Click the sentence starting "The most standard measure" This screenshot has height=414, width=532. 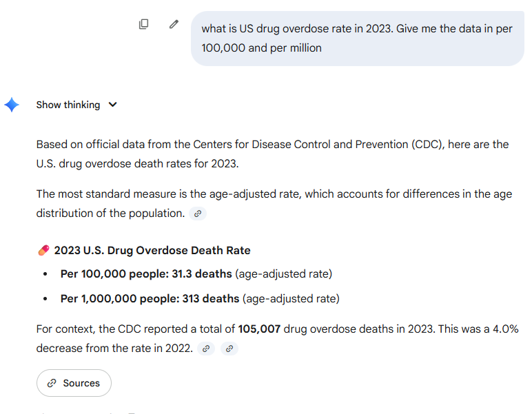coord(274,194)
